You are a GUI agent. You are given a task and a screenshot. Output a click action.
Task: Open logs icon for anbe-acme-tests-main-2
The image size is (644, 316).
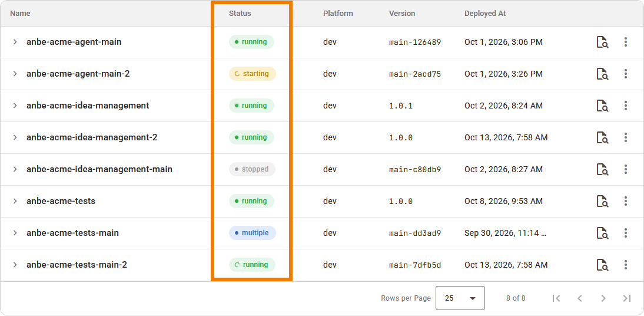click(602, 265)
